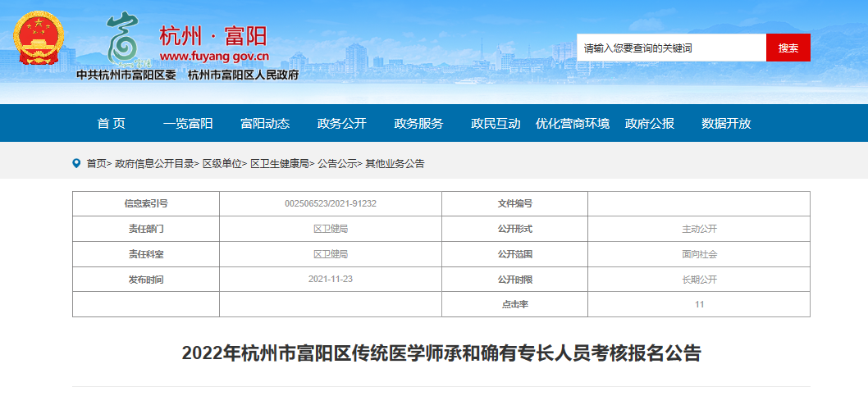Open the 首页 navigation menu item
Viewport: 868px width, 396px height.
coord(111,124)
